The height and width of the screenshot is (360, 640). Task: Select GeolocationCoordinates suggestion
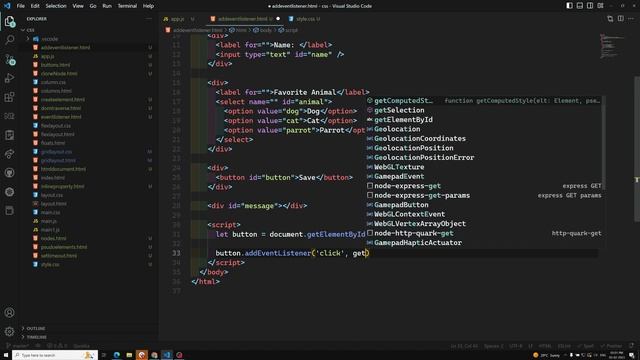(484, 138)
